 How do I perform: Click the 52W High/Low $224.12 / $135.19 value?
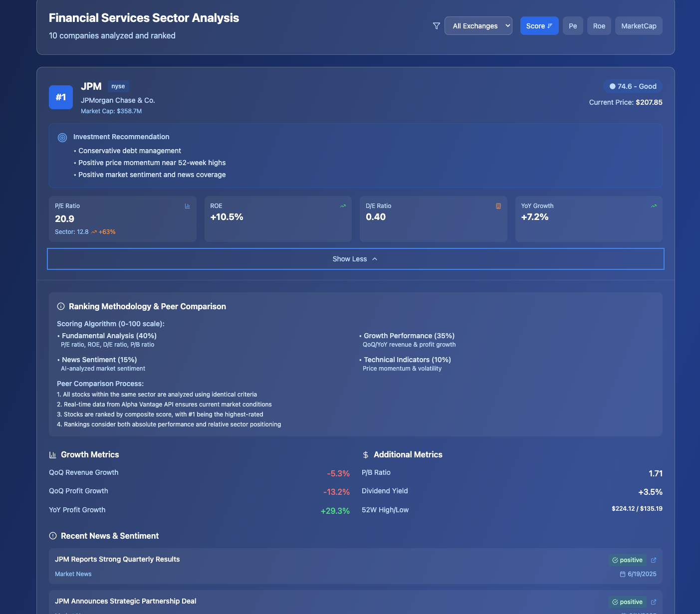click(x=637, y=509)
